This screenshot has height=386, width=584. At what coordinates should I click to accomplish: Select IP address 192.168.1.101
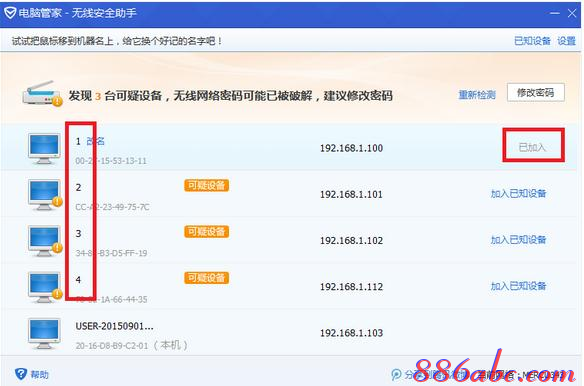pos(351,194)
